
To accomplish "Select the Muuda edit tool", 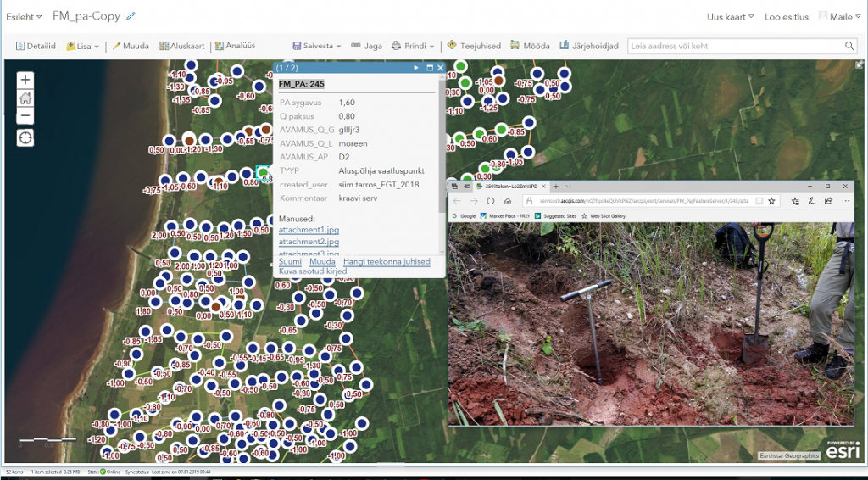I will click(x=131, y=46).
